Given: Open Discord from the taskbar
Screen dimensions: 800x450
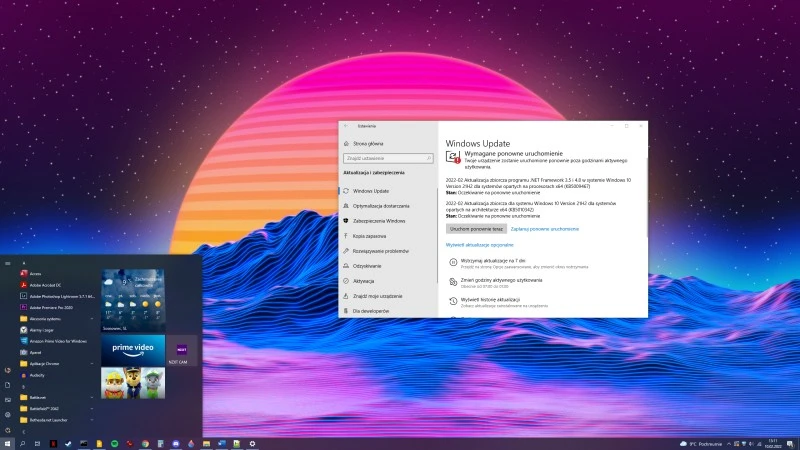Looking at the screenshot, I should pyautogui.click(x=176, y=444).
